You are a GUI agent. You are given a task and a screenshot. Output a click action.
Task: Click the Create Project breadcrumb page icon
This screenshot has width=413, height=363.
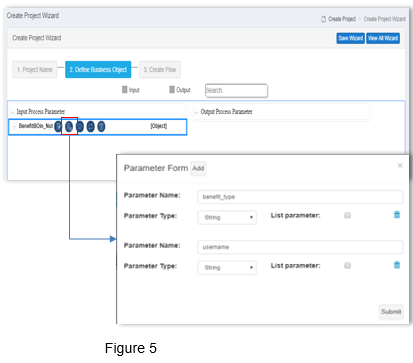tap(323, 19)
